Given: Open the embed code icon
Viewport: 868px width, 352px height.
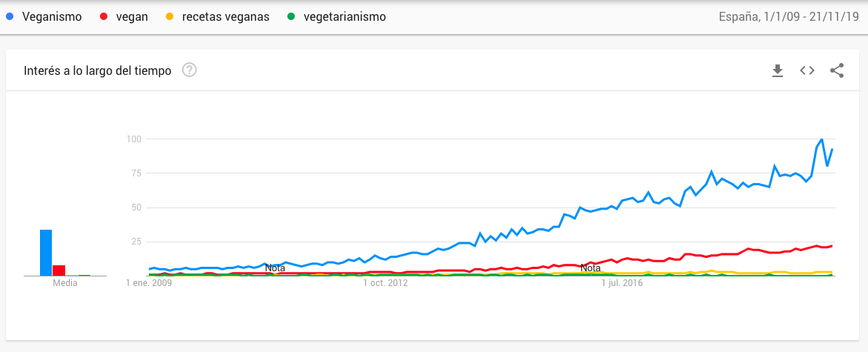Looking at the screenshot, I should (x=807, y=70).
